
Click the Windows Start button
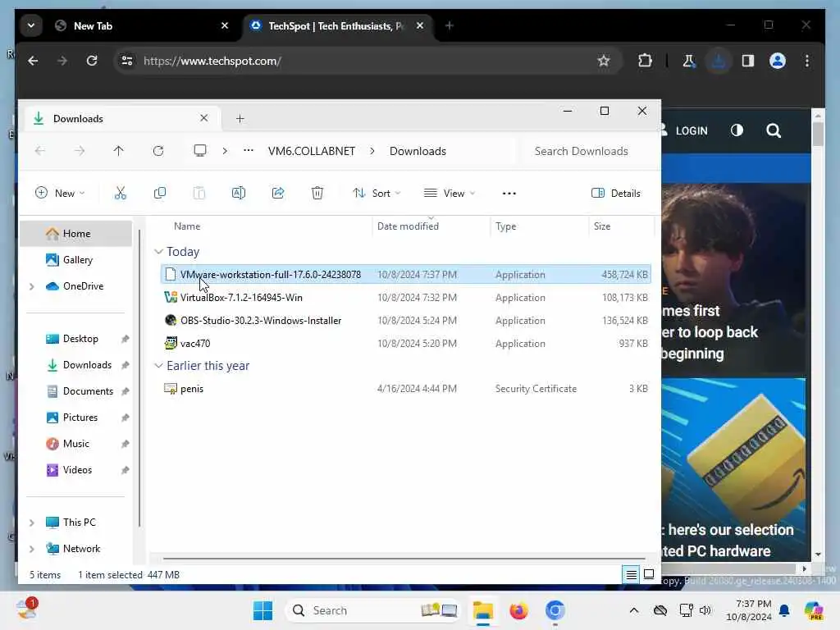coord(262,610)
